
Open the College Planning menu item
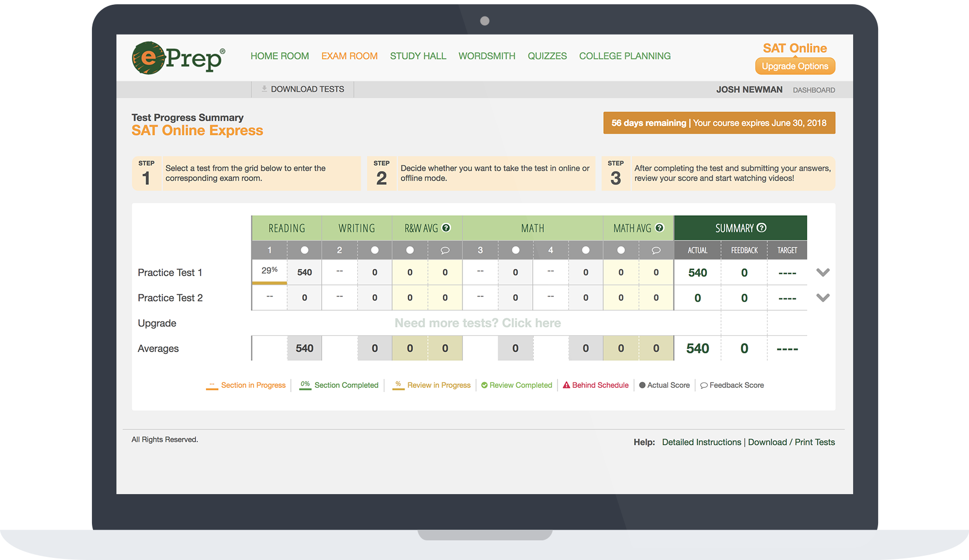click(x=625, y=56)
